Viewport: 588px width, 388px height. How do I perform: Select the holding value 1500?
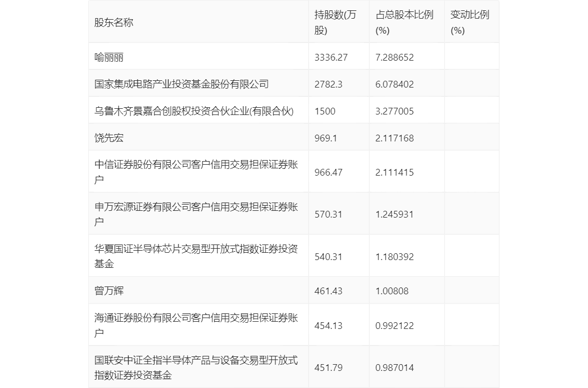pyautogui.click(x=325, y=111)
